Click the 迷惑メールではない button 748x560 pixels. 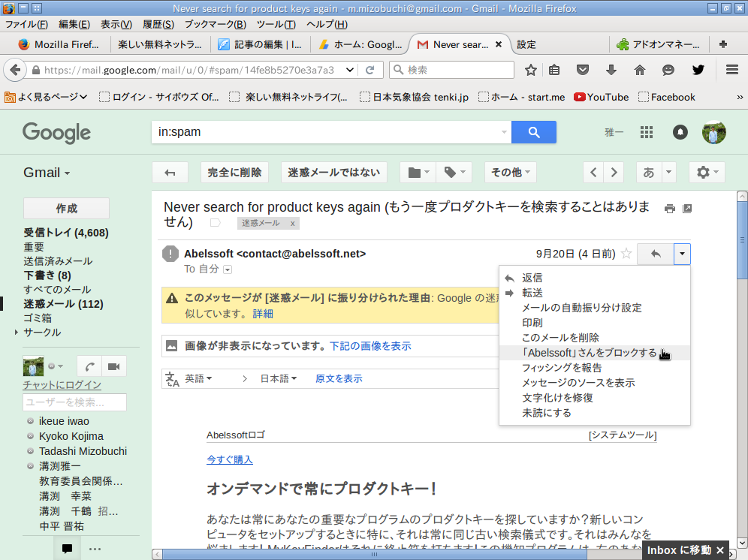coord(334,173)
